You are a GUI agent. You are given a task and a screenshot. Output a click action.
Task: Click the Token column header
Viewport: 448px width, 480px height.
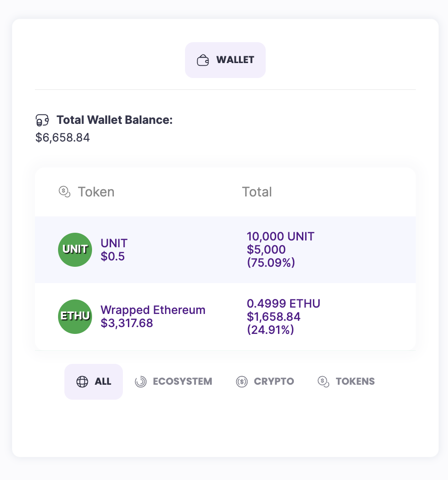(x=96, y=192)
